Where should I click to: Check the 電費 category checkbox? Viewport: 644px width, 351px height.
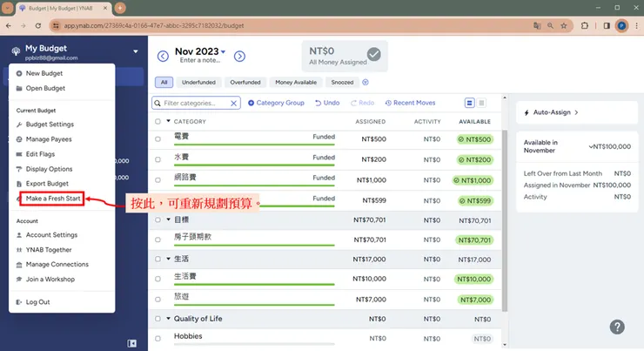[158, 139]
